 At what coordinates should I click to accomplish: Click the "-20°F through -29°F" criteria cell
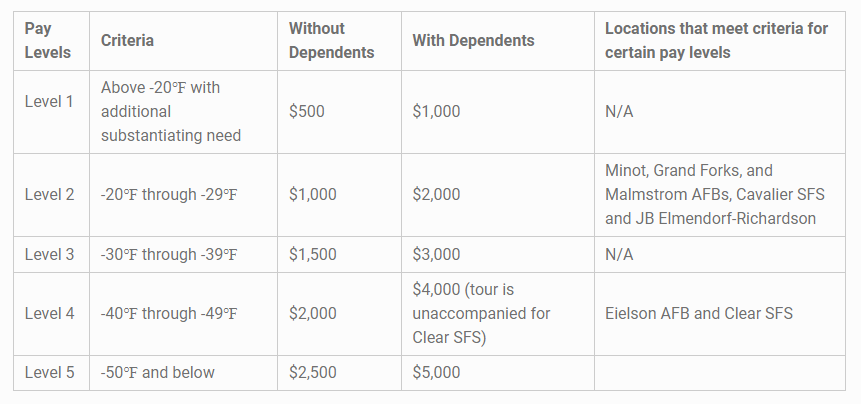[x=169, y=194]
